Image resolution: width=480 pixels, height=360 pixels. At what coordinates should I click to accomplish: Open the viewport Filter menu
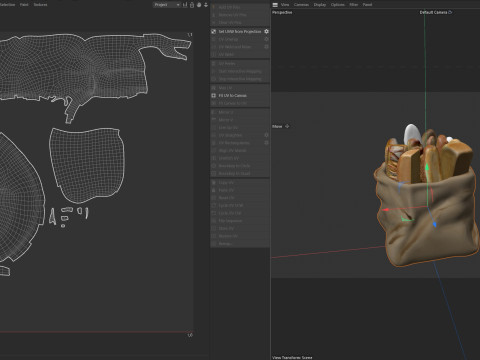354,5
